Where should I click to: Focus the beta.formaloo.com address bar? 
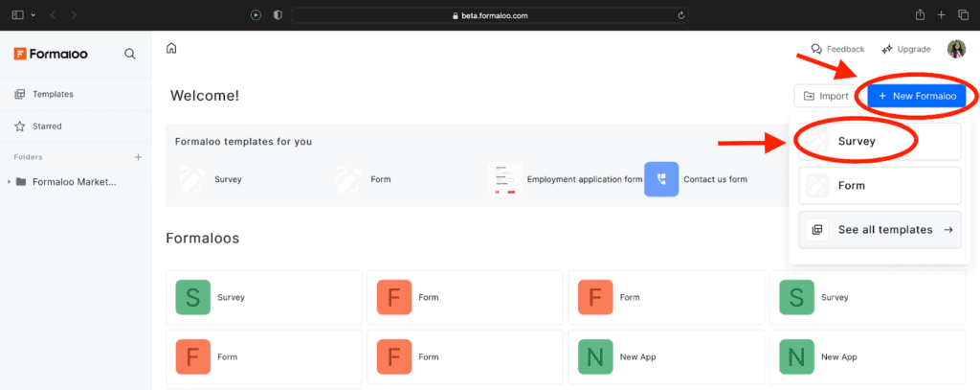click(490, 15)
